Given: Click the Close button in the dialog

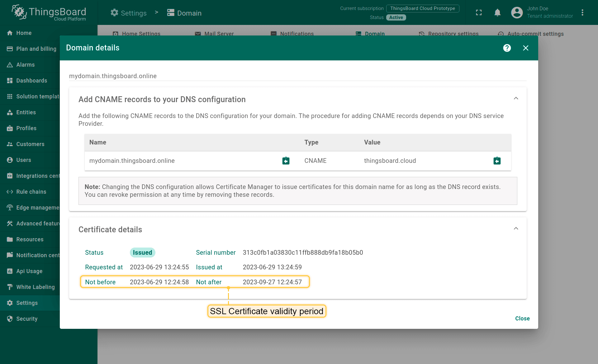Looking at the screenshot, I should [522, 319].
